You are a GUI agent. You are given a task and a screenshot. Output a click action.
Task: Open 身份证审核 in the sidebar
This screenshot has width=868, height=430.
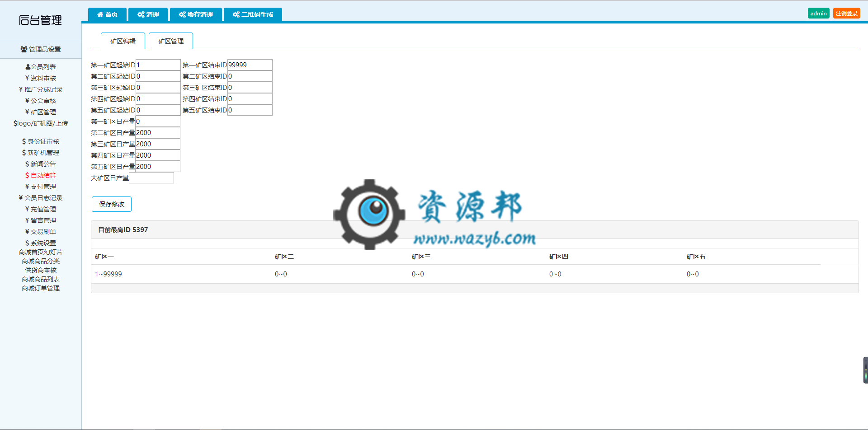coord(41,141)
